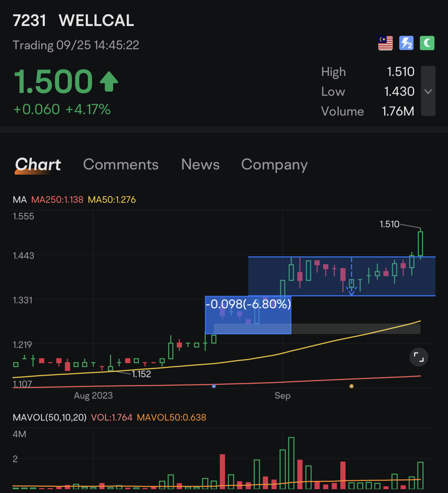This screenshot has height=493, width=448.
Task: Open the Chart tab
Action: pos(38,165)
